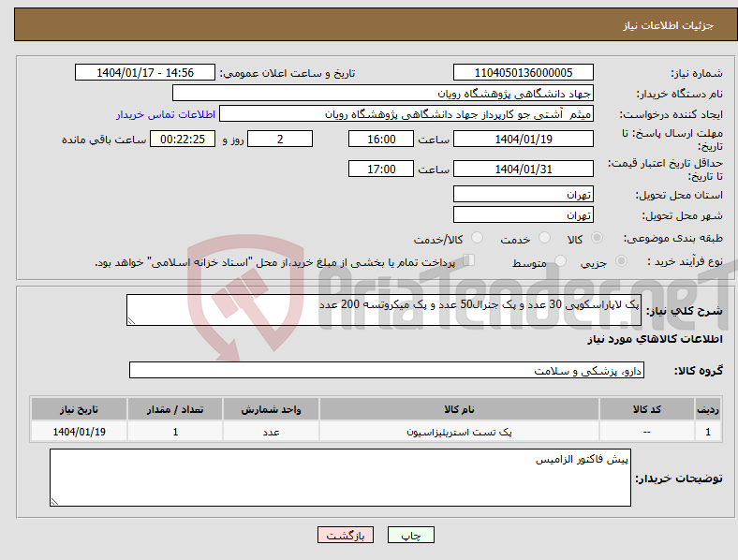The width and height of the screenshot is (738, 560).
Task: Click the 17:00 validity time field
Action: [x=381, y=169]
